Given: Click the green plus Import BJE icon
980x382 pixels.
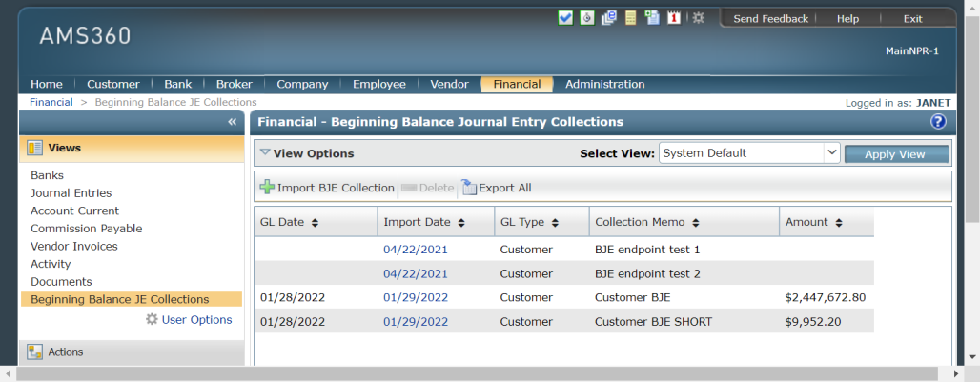Looking at the screenshot, I should tap(267, 188).
